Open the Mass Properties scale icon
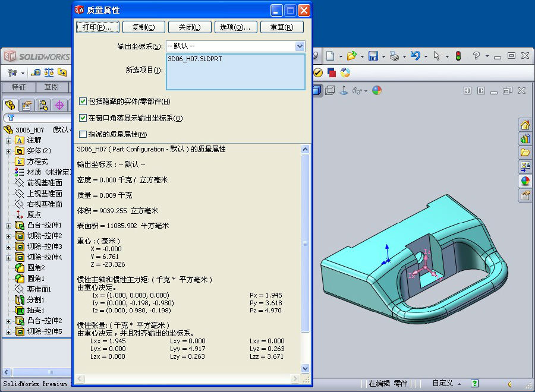 tap(49, 72)
